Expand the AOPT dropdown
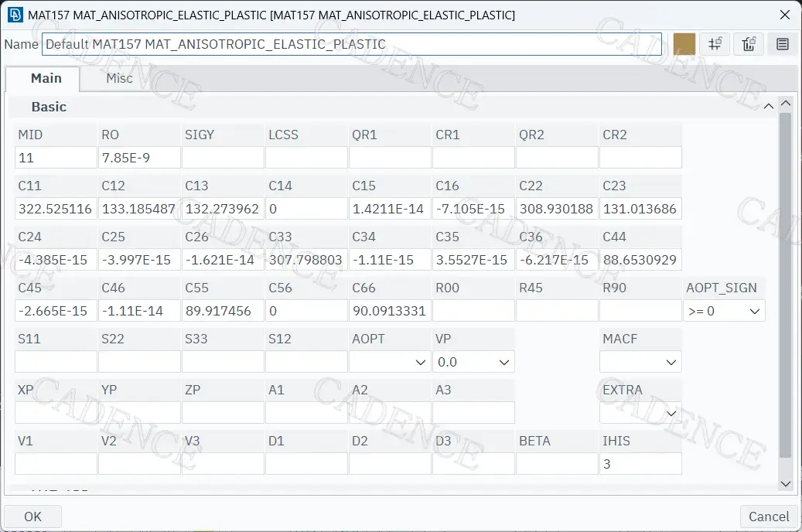The height and width of the screenshot is (532, 802). coord(389,362)
